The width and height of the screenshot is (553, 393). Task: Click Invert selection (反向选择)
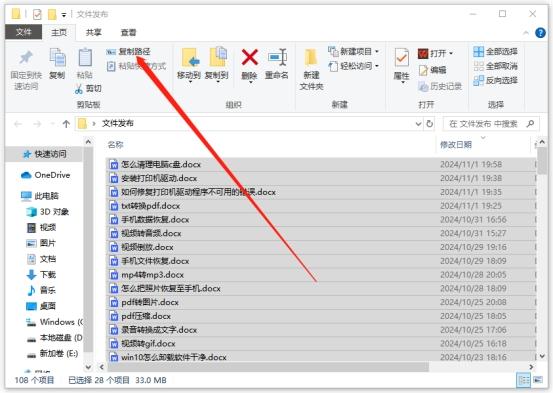(x=495, y=80)
